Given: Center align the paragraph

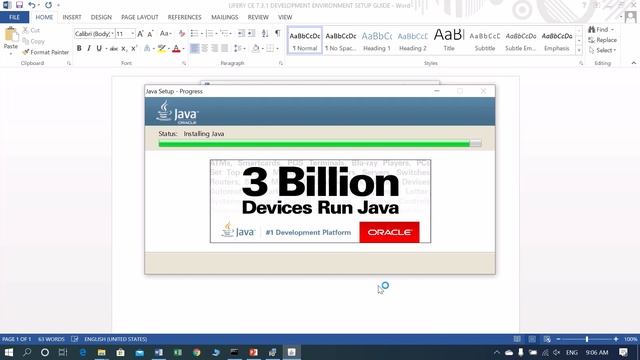Looking at the screenshot, I should pos(204,49).
